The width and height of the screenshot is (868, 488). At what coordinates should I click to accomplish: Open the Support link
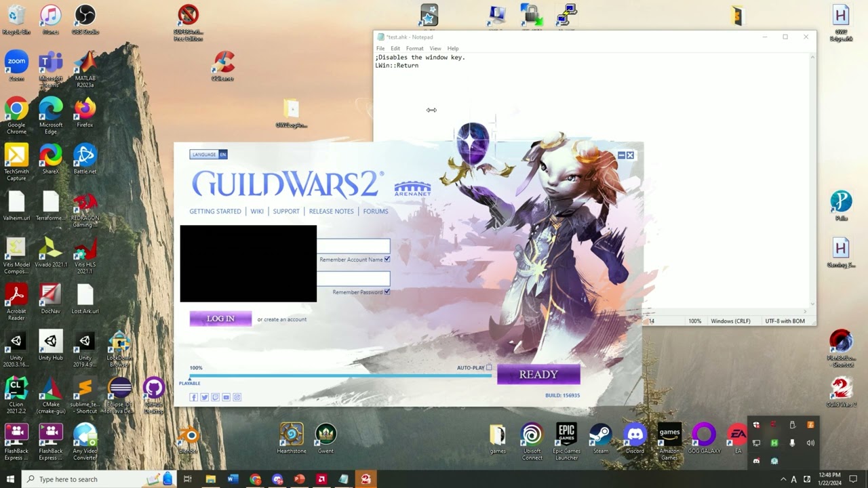coord(286,211)
